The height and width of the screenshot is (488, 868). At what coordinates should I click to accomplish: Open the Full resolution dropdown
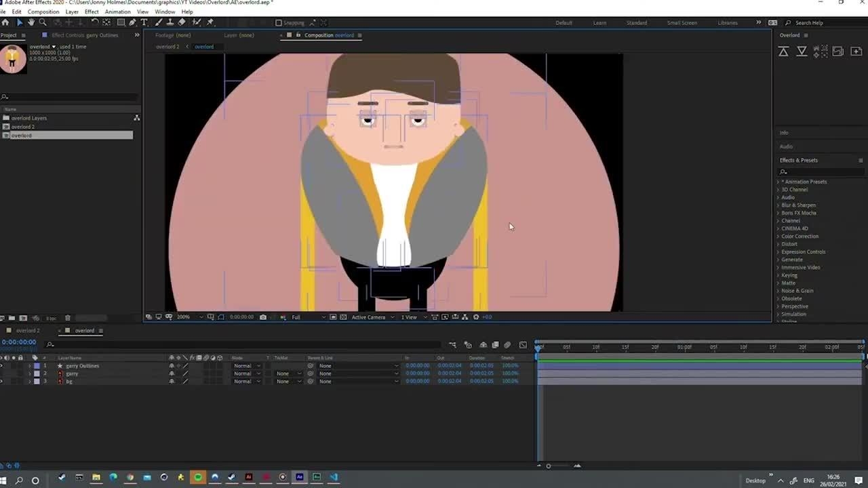pos(308,317)
